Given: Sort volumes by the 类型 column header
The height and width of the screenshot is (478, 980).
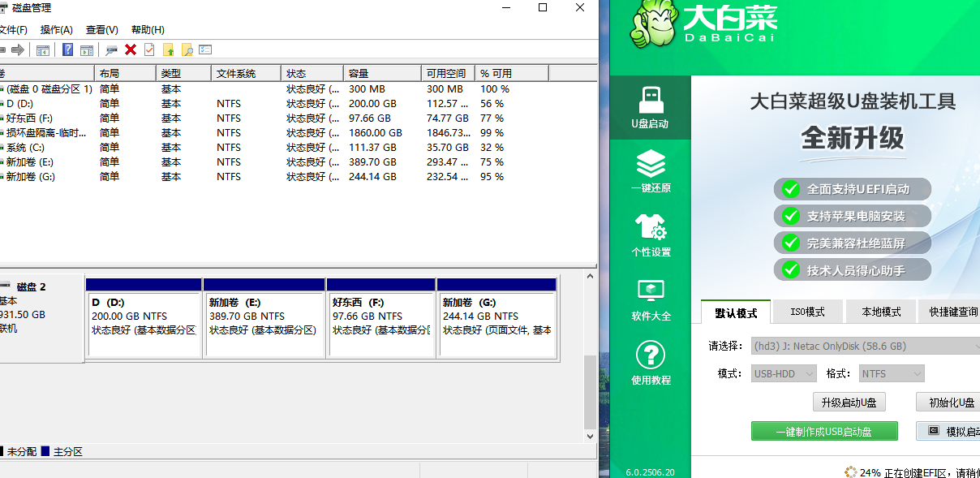Looking at the screenshot, I should [x=183, y=73].
